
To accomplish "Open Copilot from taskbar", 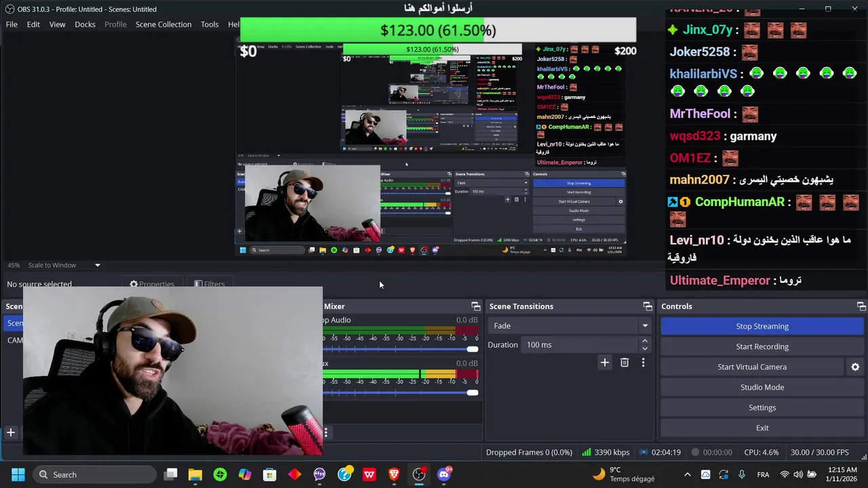I will 245,474.
